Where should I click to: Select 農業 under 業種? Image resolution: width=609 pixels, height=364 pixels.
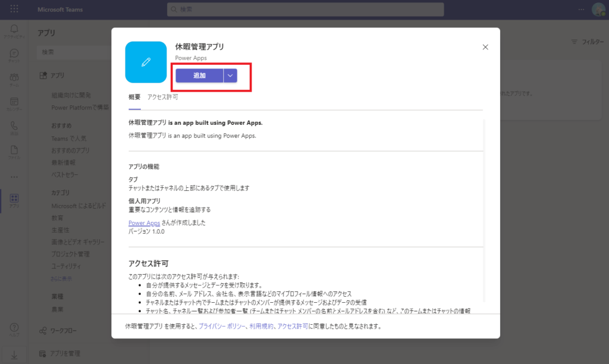(x=57, y=310)
